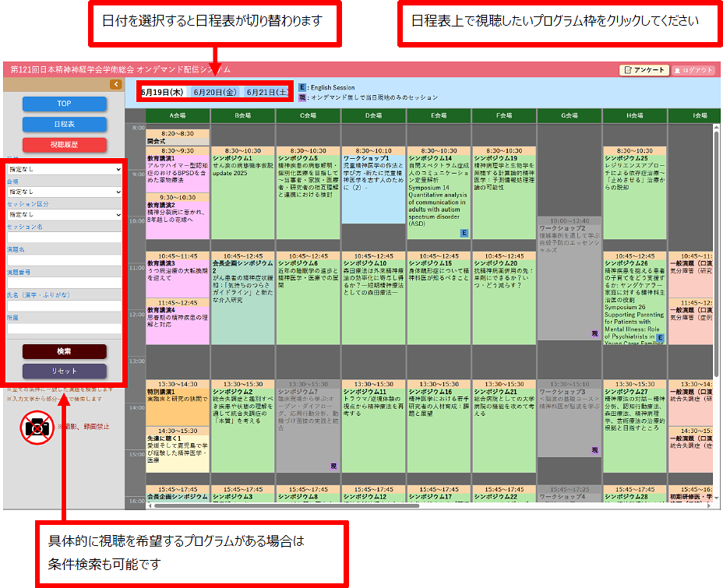This screenshot has height=588, width=723.
Task: Click the 現 badge on シンポジウム7
Action: pos(333,466)
